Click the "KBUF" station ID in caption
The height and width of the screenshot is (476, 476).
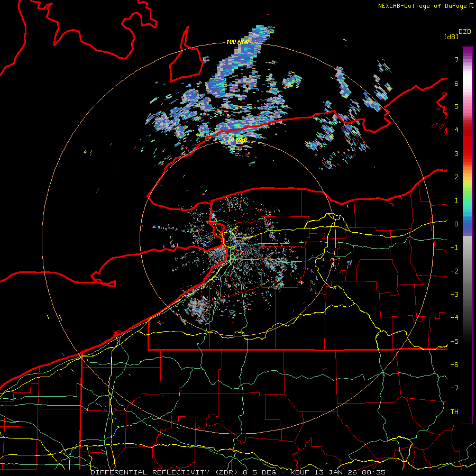300,472
